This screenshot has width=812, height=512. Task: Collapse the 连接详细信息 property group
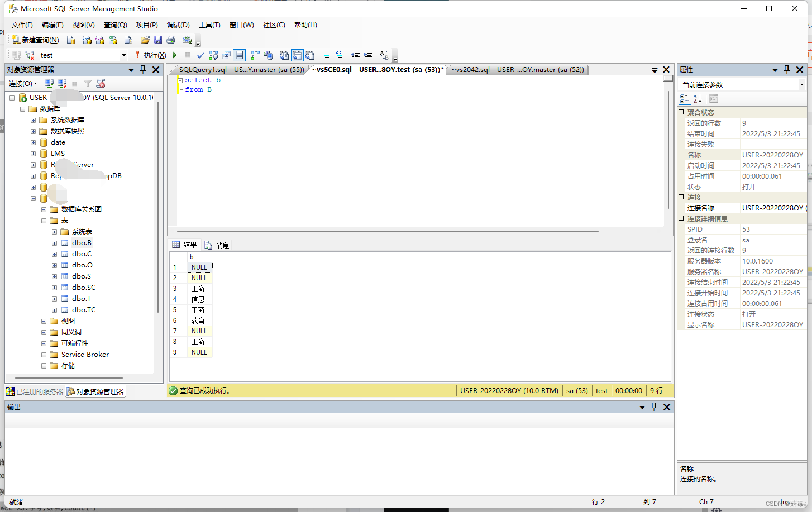(681, 218)
